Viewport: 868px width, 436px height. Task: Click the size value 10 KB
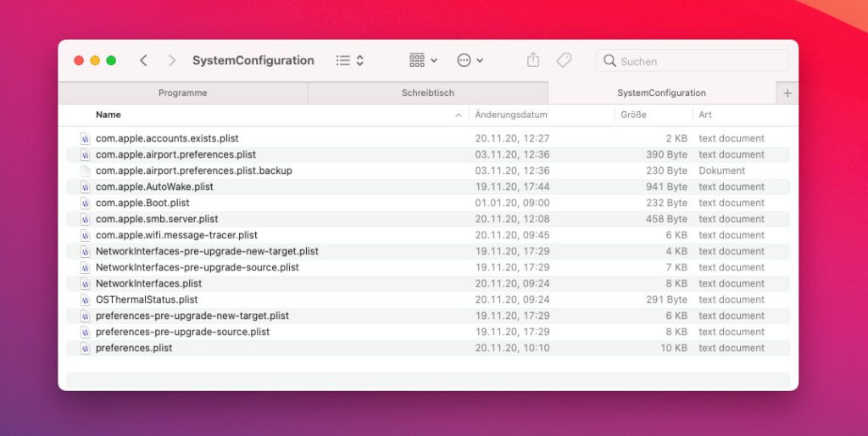coord(674,348)
